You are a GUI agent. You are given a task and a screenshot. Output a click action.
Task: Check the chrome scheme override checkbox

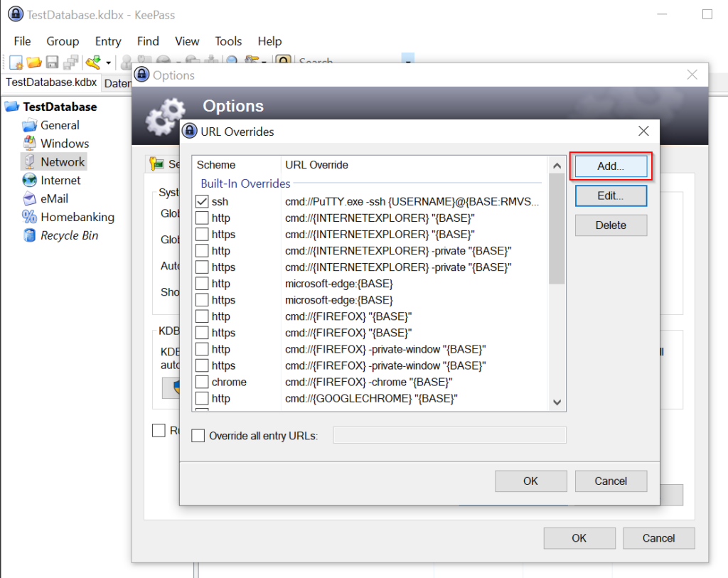[x=202, y=382]
